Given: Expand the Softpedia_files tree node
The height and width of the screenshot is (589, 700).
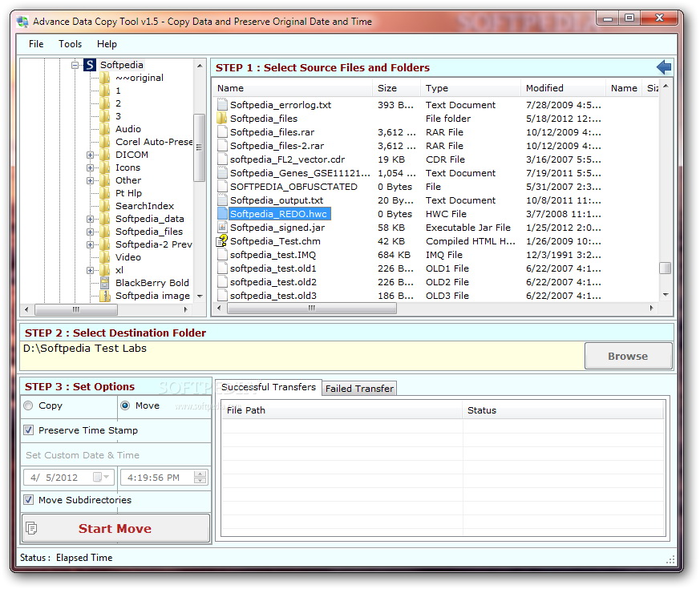Looking at the screenshot, I should point(90,232).
